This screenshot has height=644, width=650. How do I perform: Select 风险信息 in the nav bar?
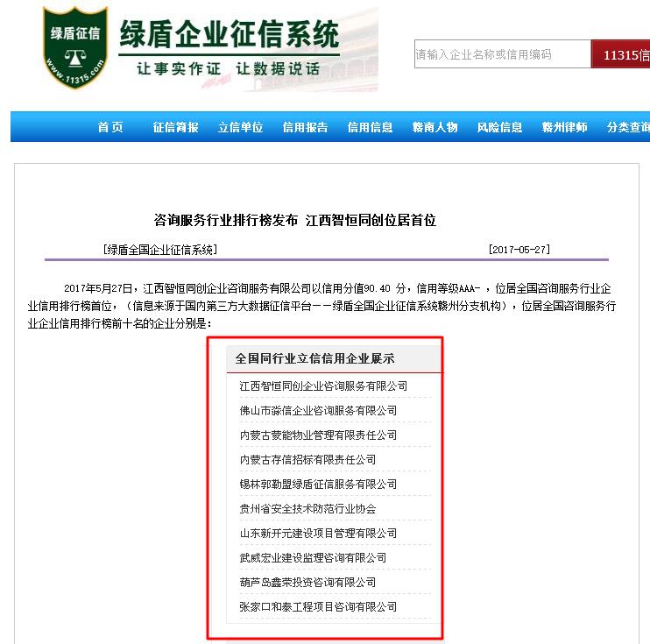click(x=499, y=127)
